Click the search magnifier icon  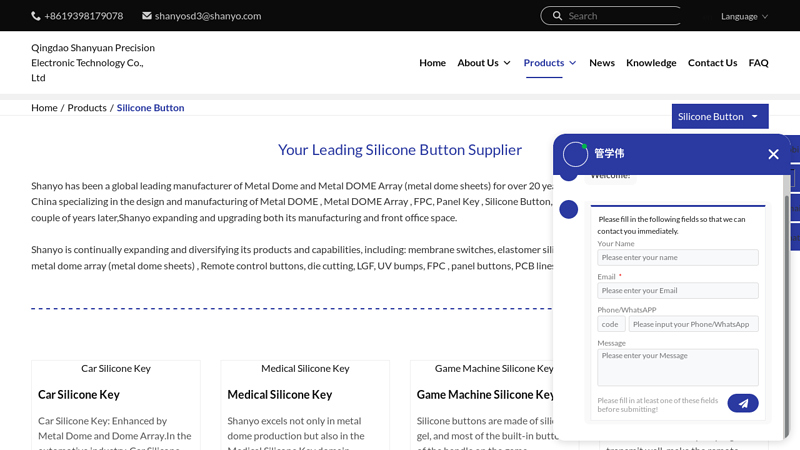click(557, 16)
